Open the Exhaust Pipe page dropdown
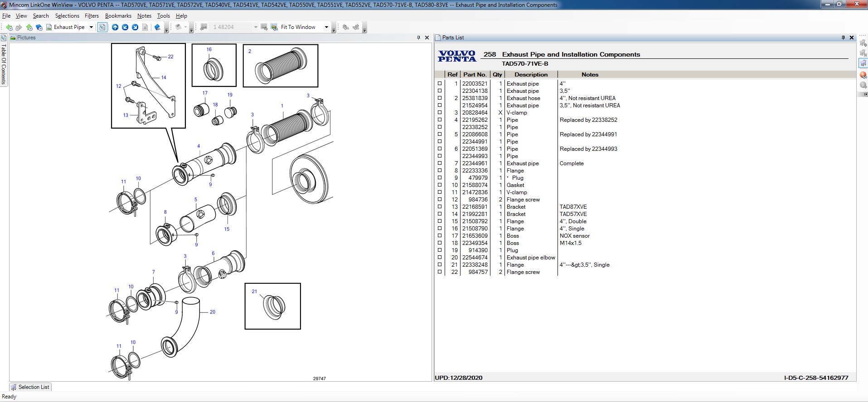This screenshot has width=868, height=402. (91, 27)
